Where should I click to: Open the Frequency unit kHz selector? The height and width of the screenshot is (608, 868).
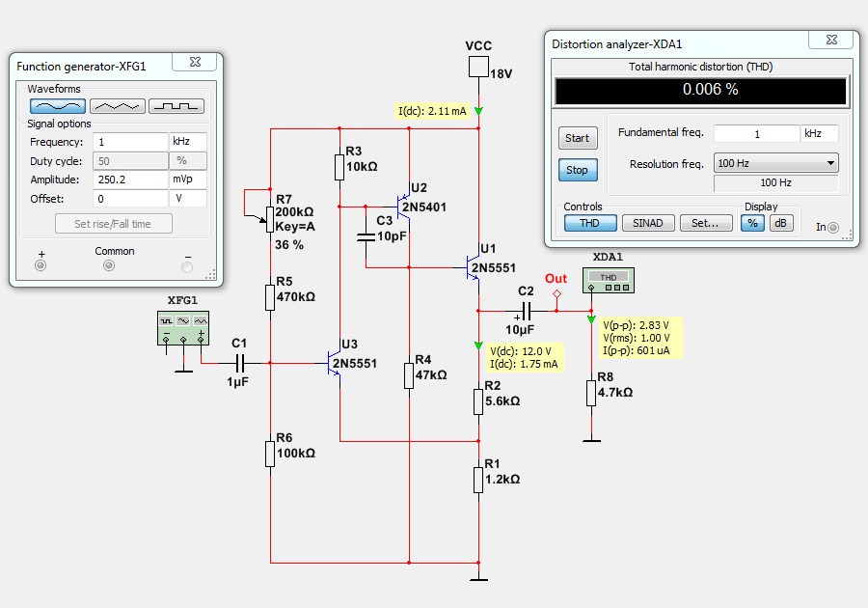(188, 141)
